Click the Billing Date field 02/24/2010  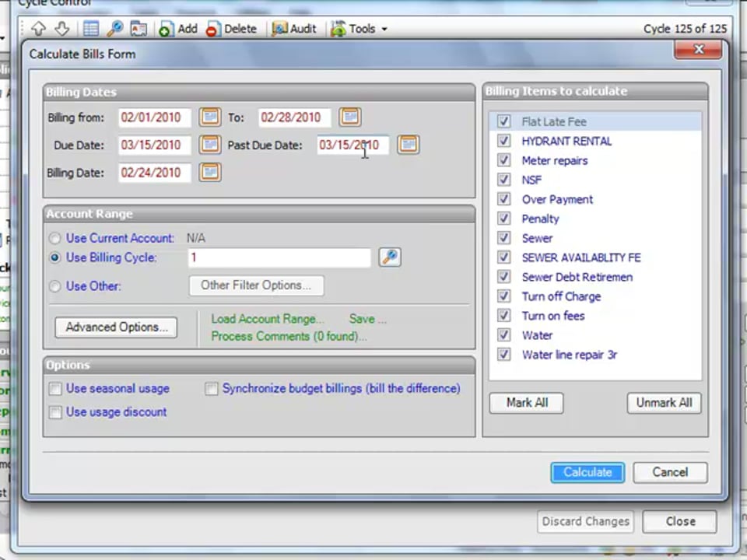coord(155,173)
